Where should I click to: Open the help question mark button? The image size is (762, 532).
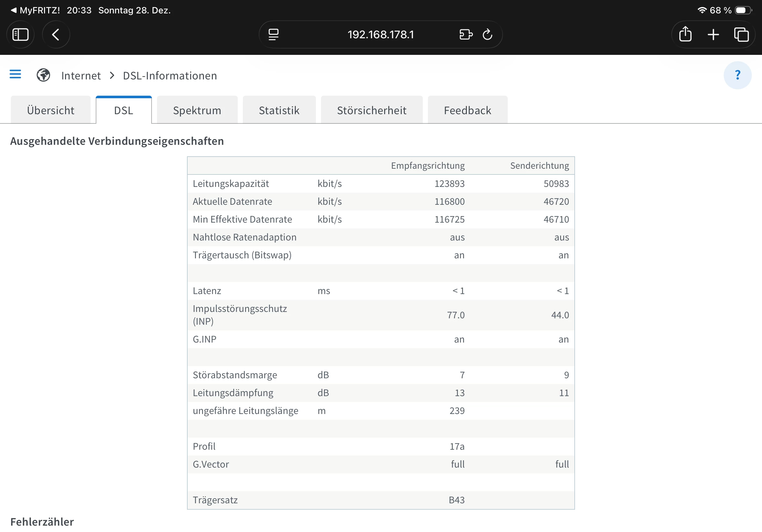click(737, 75)
